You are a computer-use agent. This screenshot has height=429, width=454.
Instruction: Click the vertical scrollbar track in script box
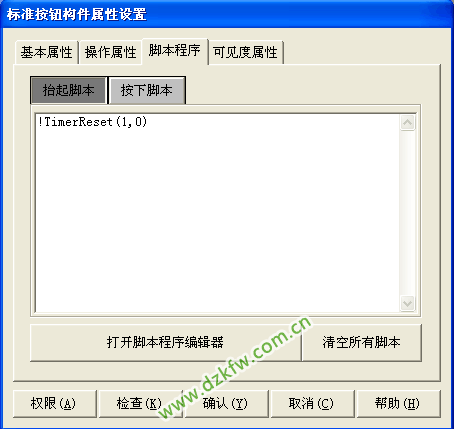pos(407,213)
